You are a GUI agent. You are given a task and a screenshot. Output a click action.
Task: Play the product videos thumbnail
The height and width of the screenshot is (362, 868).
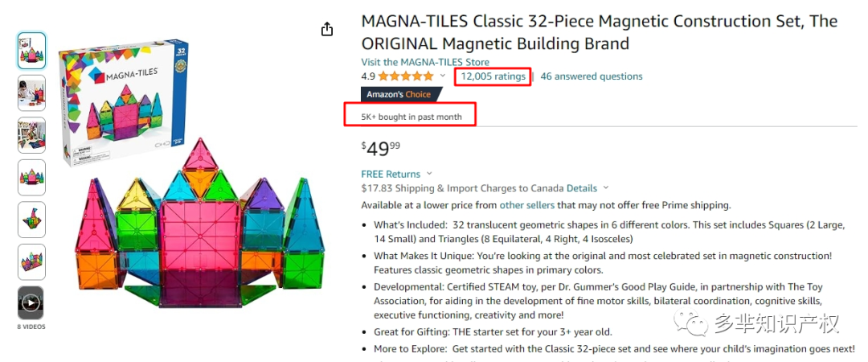point(31,302)
